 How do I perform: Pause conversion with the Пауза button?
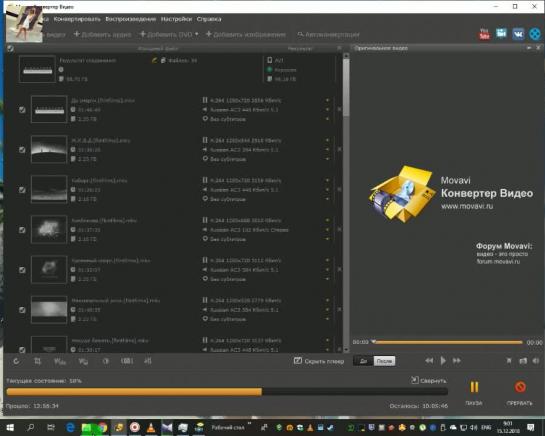pyautogui.click(x=474, y=393)
